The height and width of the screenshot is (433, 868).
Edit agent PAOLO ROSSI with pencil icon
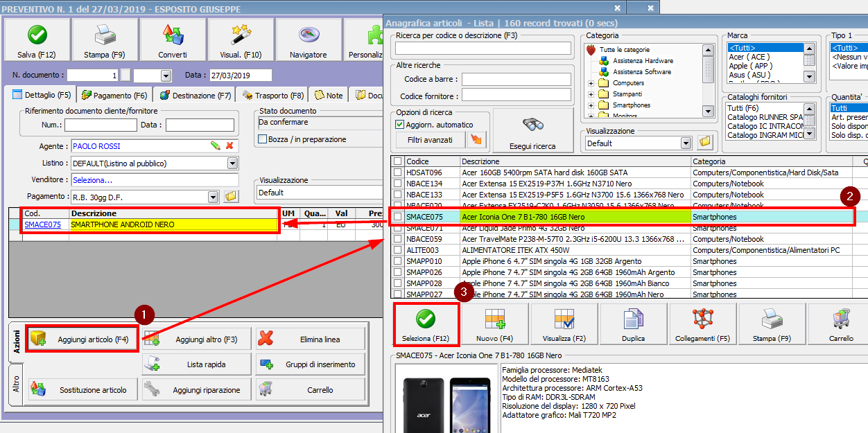pos(216,145)
